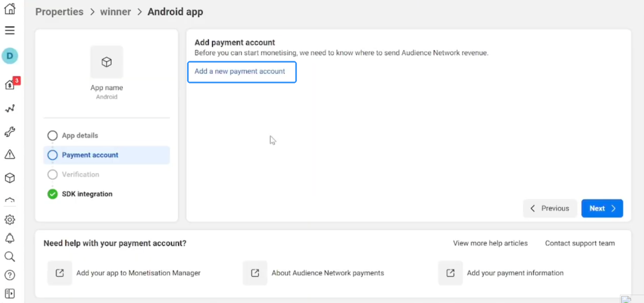Open external link icon for Monetisation Manager article

pos(60,273)
